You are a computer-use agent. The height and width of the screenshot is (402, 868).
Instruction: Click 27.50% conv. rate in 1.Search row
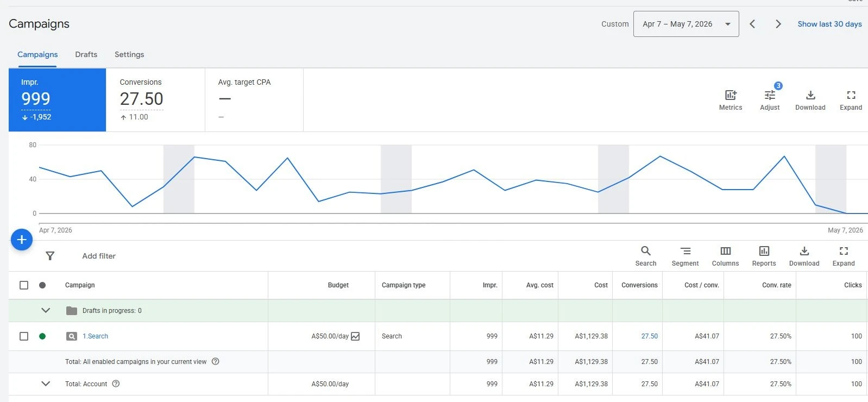point(781,336)
